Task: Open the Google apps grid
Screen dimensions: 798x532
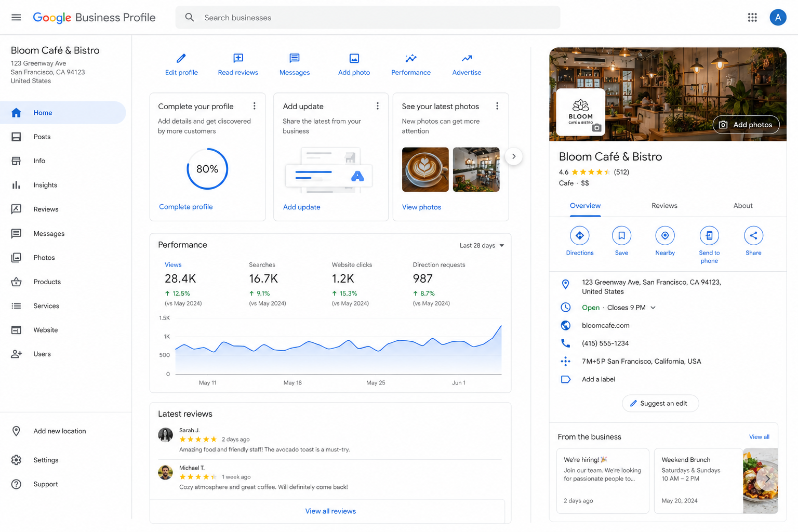Action: pos(752,17)
